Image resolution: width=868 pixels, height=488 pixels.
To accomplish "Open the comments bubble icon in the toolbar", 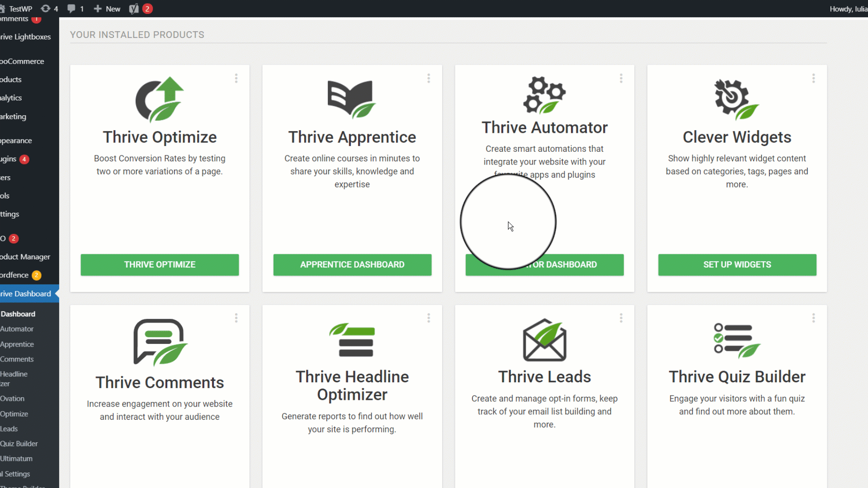I will [71, 9].
